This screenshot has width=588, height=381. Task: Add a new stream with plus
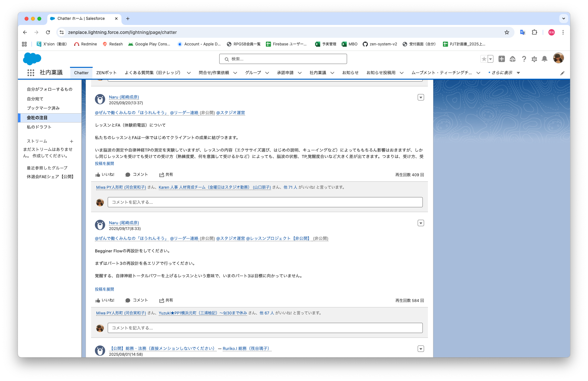tap(72, 141)
